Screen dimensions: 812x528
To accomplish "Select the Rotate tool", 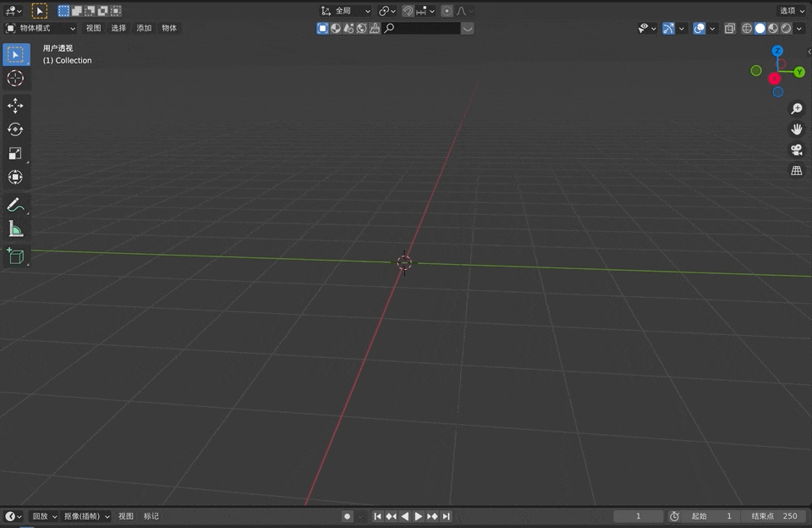I will [x=15, y=129].
